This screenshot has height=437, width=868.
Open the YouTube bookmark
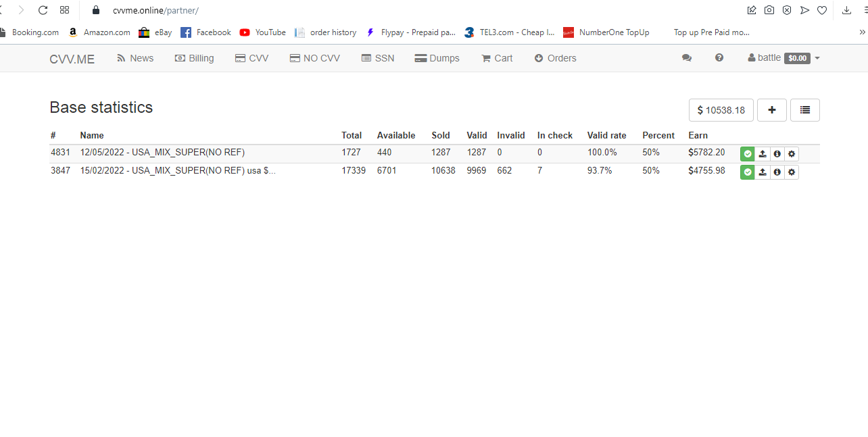(262, 32)
